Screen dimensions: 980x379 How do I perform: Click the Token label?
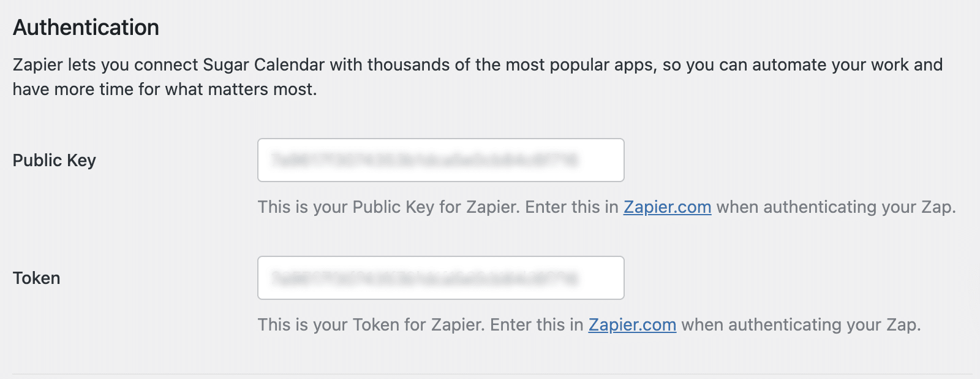(x=36, y=278)
